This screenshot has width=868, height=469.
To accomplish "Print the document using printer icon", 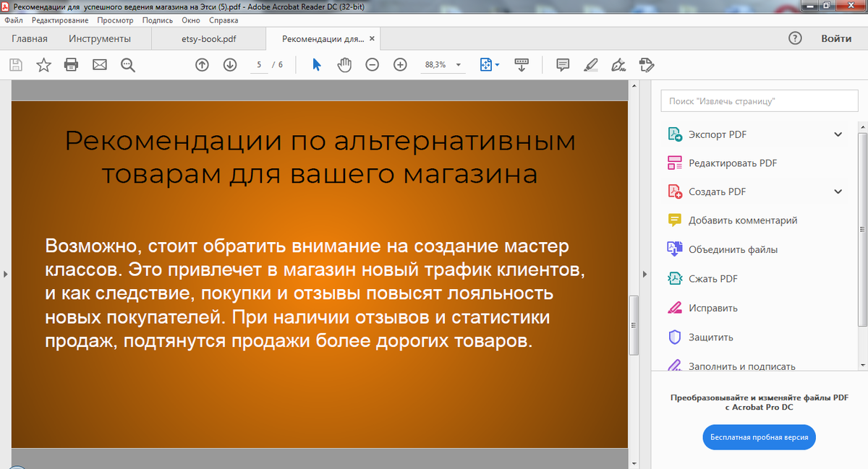I will [x=71, y=65].
